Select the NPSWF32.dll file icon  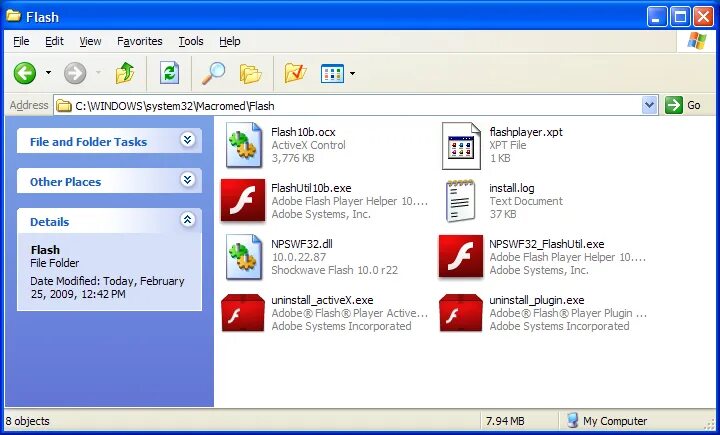[244, 257]
